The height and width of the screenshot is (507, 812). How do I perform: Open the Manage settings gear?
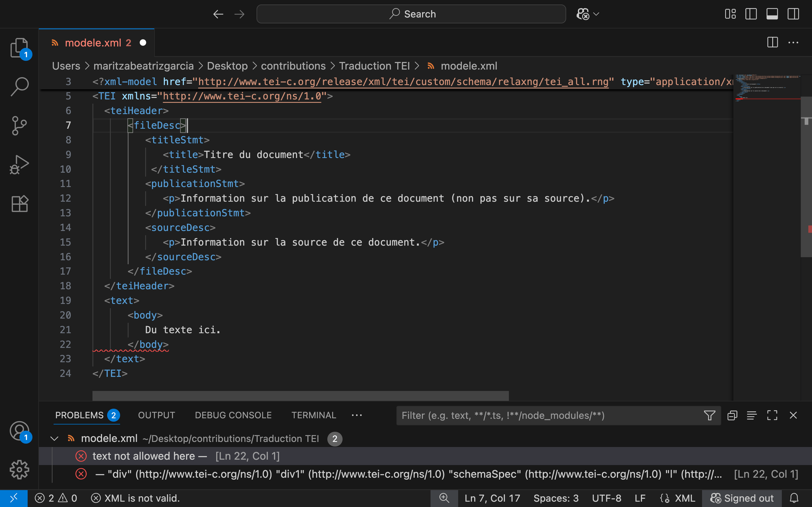pos(19,470)
